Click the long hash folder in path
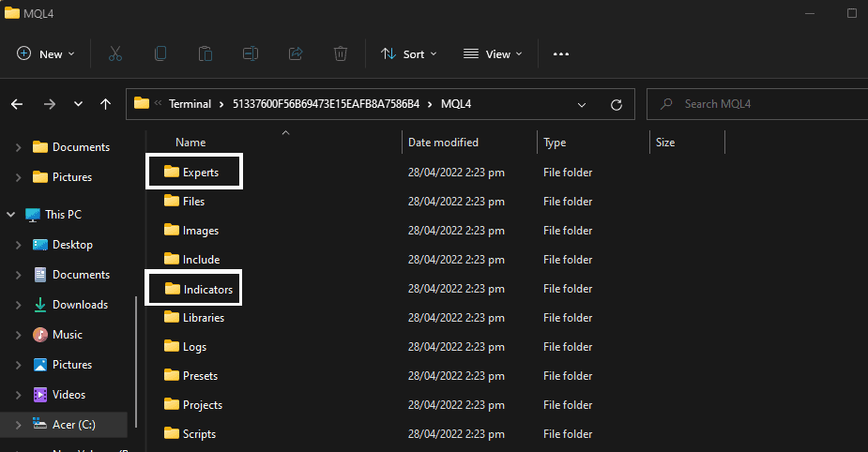Viewport: 868px width, 452px height. [326, 104]
